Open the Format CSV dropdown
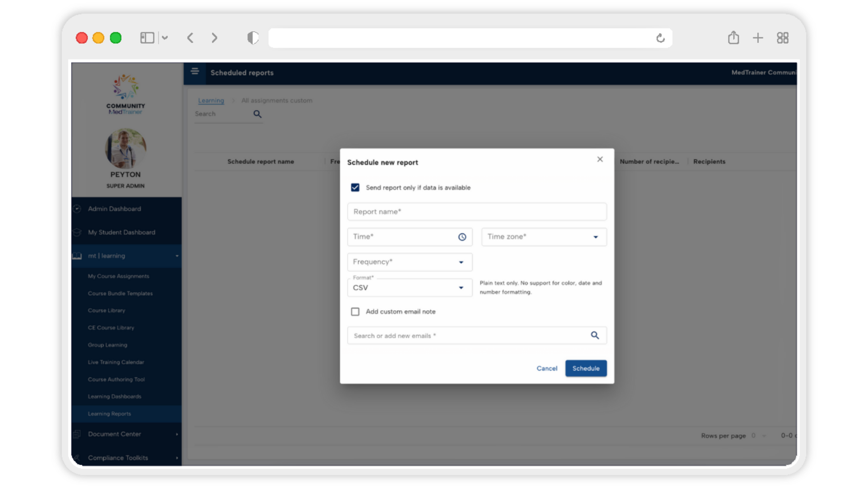Screen dimensions: 868x488 pyautogui.click(x=409, y=288)
